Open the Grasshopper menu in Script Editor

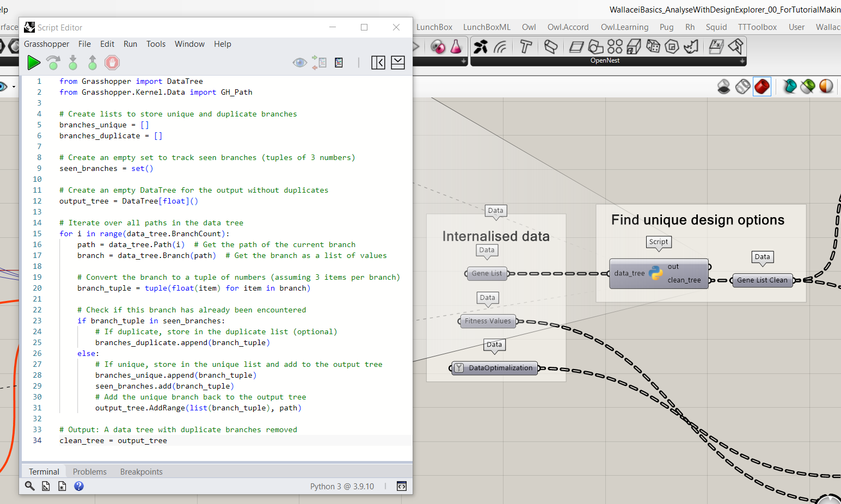click(46, 44)
